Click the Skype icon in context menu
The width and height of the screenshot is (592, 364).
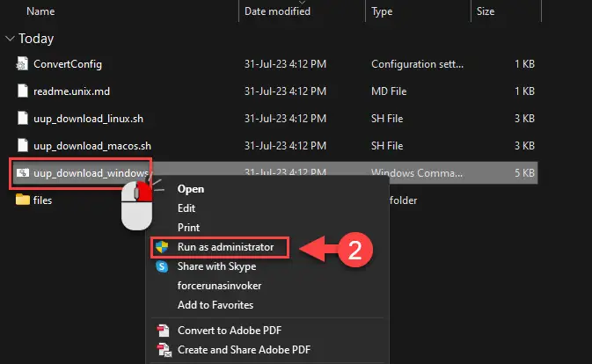tap(161, 266)
